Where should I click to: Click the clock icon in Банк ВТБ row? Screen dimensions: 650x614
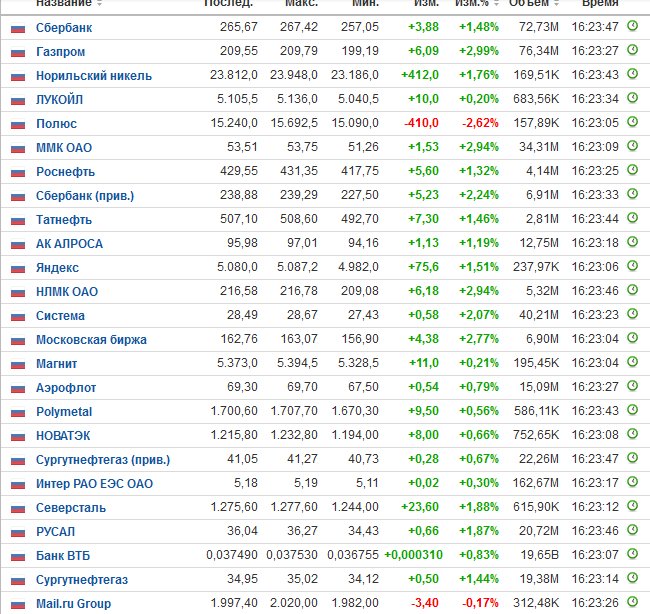point(632,554)
